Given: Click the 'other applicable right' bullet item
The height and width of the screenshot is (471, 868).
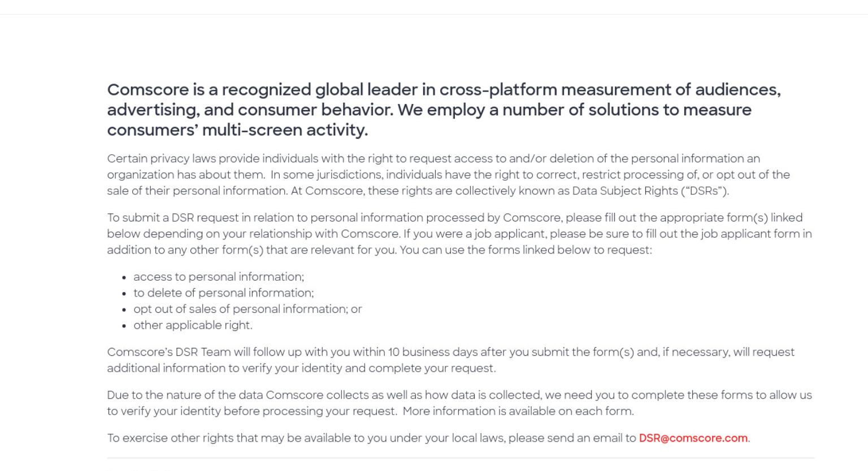Looking at the screenshot, I should coord(193,325).
